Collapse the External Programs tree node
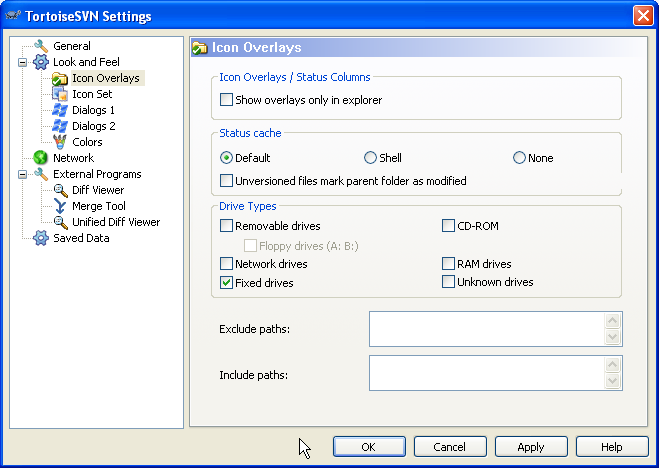The height and width of the screenshot is (468, 659). click(22, 174)
